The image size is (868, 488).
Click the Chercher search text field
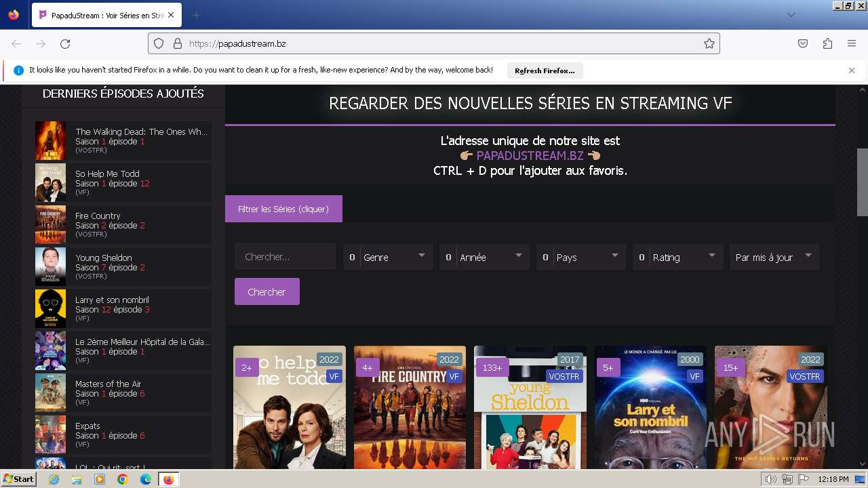[285, 257]
